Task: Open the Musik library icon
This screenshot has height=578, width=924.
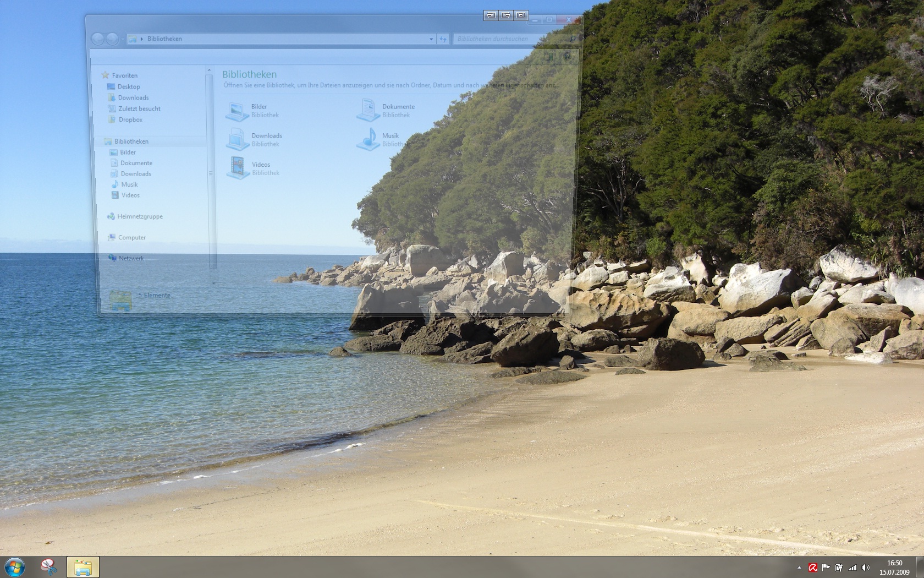Action: (368, 139)
